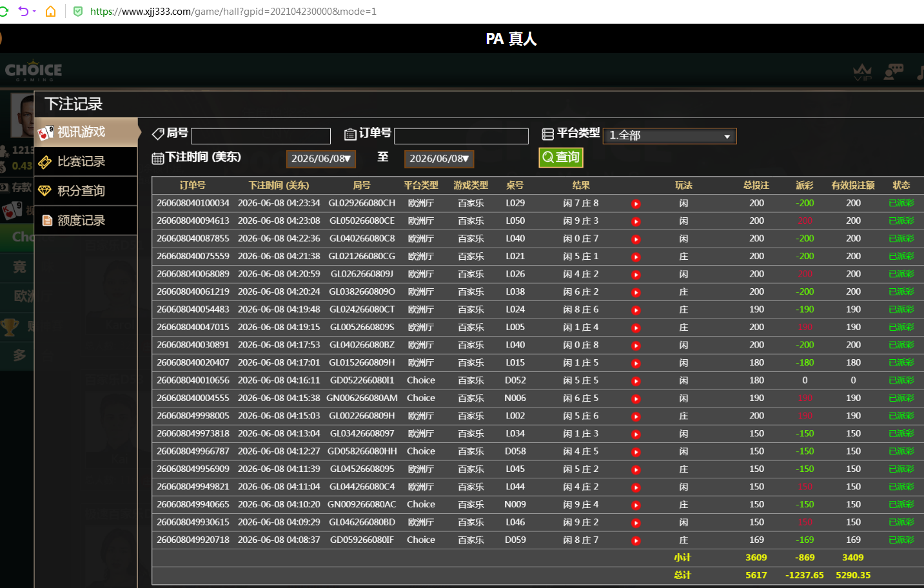
Task: Click the browser home icon
Action: tap(50, 11)
